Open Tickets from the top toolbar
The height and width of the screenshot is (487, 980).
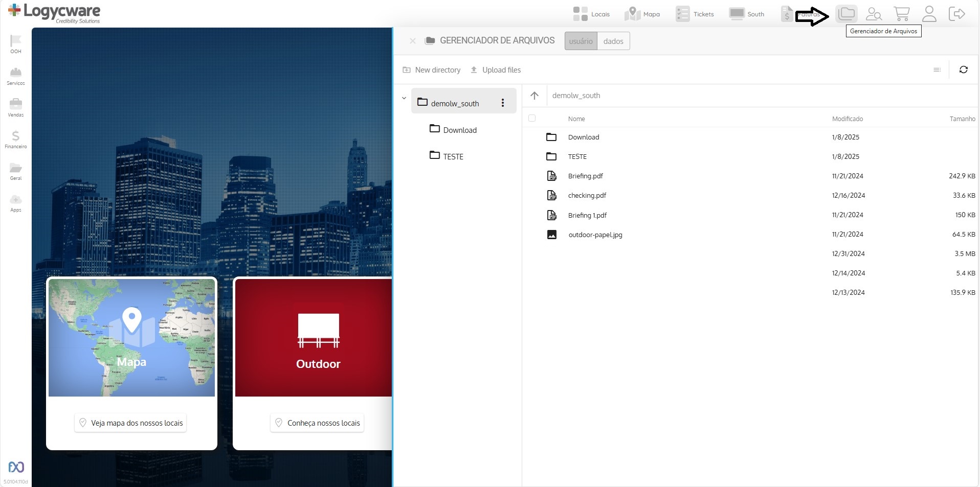pyautogui.click(x=695, y=14)
